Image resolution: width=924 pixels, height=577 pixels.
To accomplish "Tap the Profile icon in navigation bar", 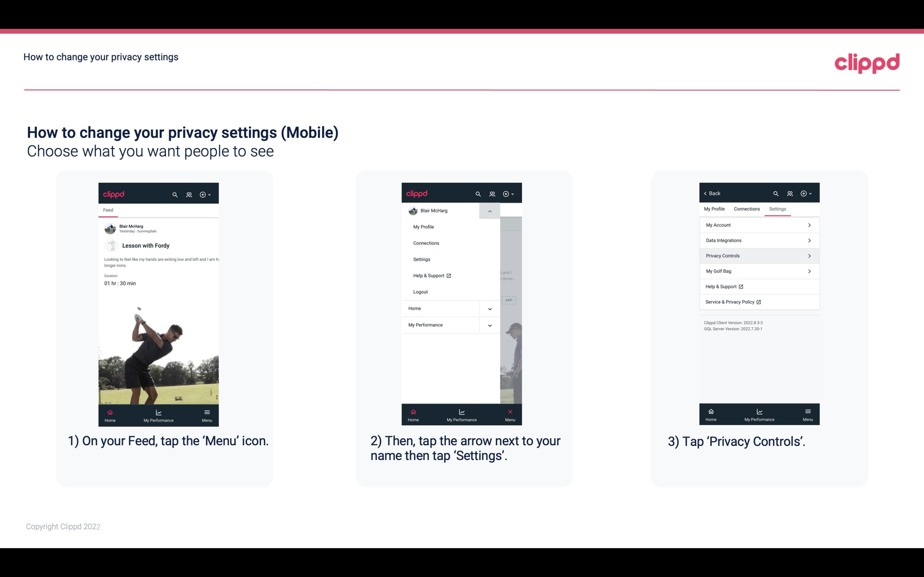I will [x=189, y=194].
